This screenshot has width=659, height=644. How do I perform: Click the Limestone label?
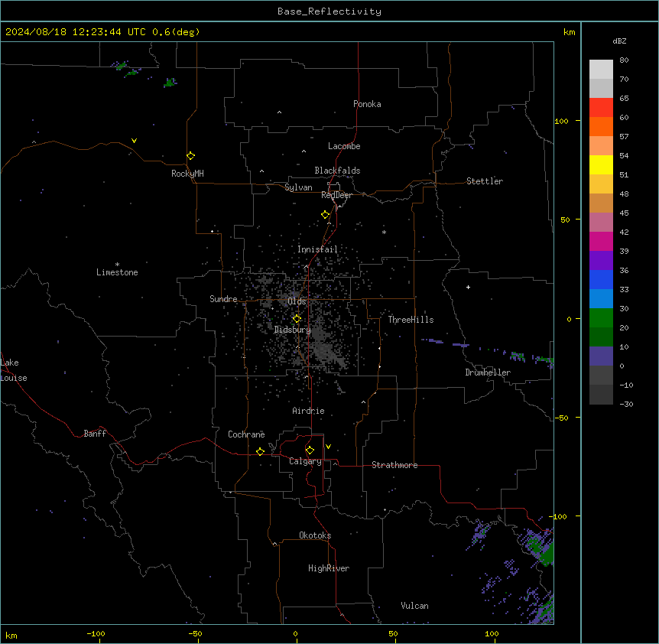pos(117,272)
